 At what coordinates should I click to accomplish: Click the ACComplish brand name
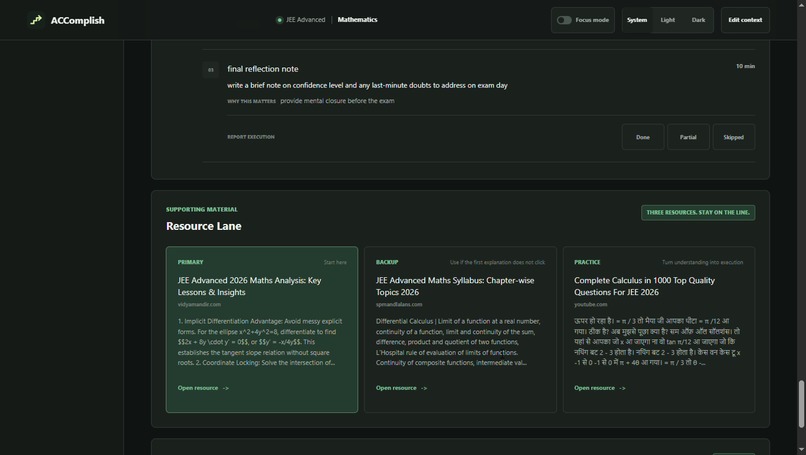pos(77,21)
